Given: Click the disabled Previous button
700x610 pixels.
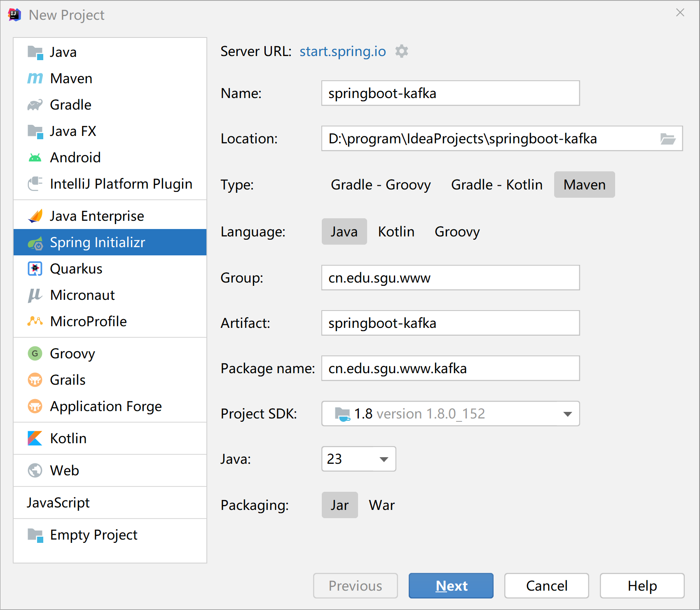Looking at the screenshot, I should click(x=356, y=586).
